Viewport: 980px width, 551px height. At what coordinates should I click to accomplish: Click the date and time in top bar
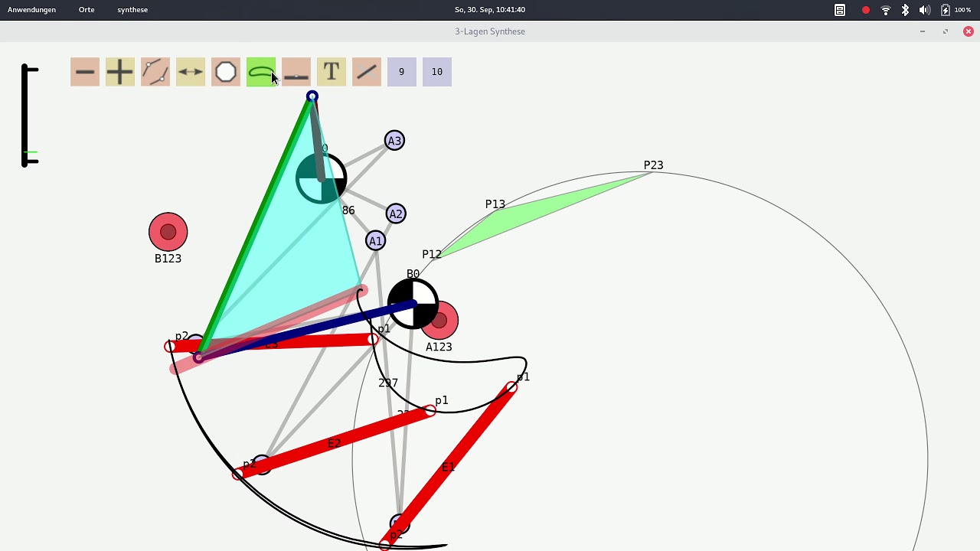click(x=490, y=10)
